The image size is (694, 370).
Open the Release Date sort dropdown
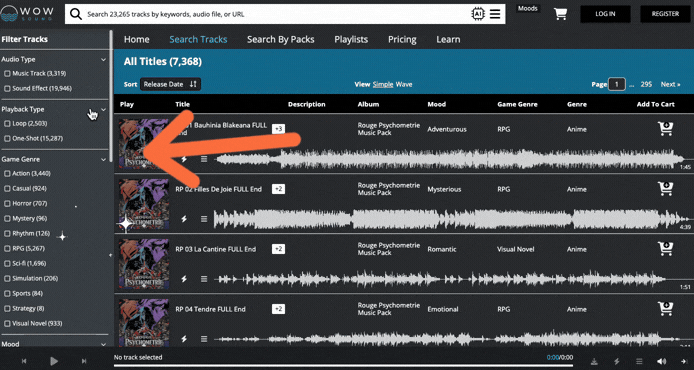pyautogui.click(x=170, y=84)
